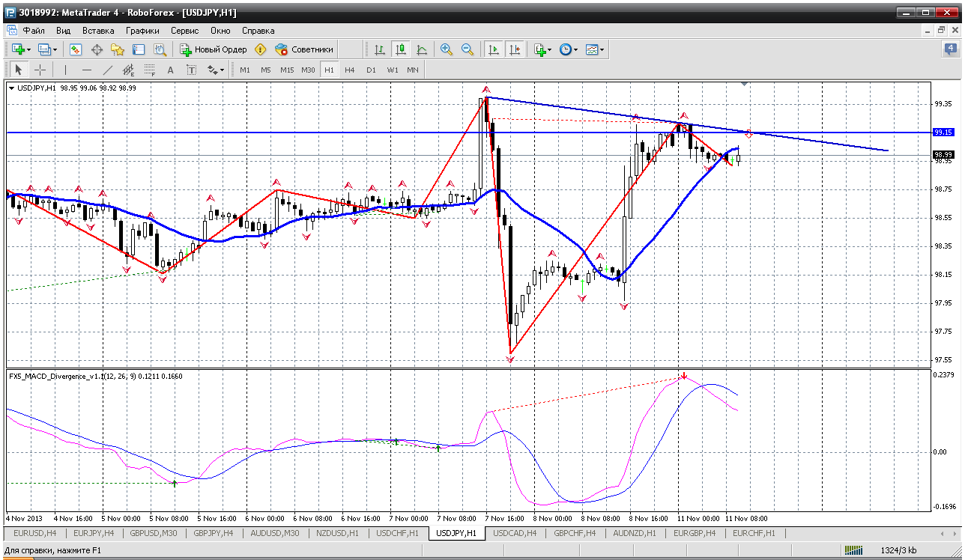965x560 pixels.
Task: Select the Text (A) drawing tool
Action: [x=170, y=70]
